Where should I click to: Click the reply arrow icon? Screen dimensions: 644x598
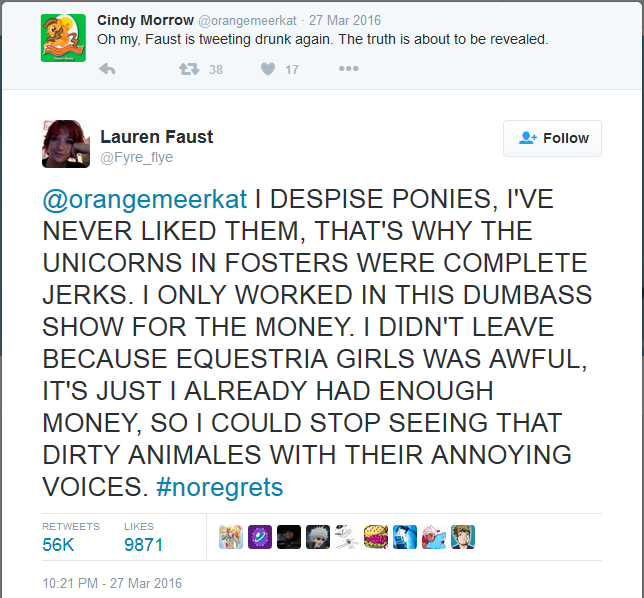108,69
